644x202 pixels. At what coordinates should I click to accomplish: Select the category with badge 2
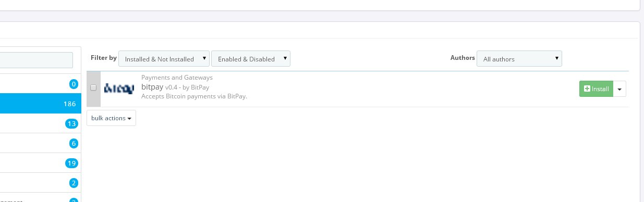tap(41, 183)
